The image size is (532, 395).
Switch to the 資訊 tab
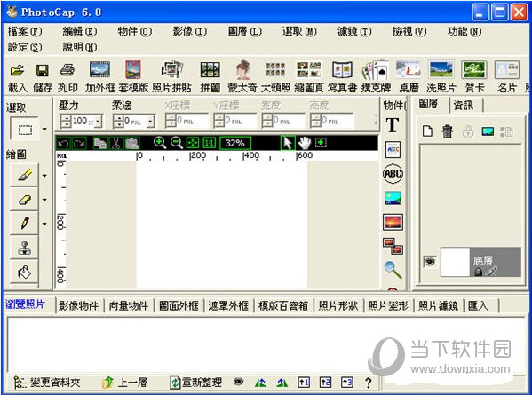pos(464,106)
